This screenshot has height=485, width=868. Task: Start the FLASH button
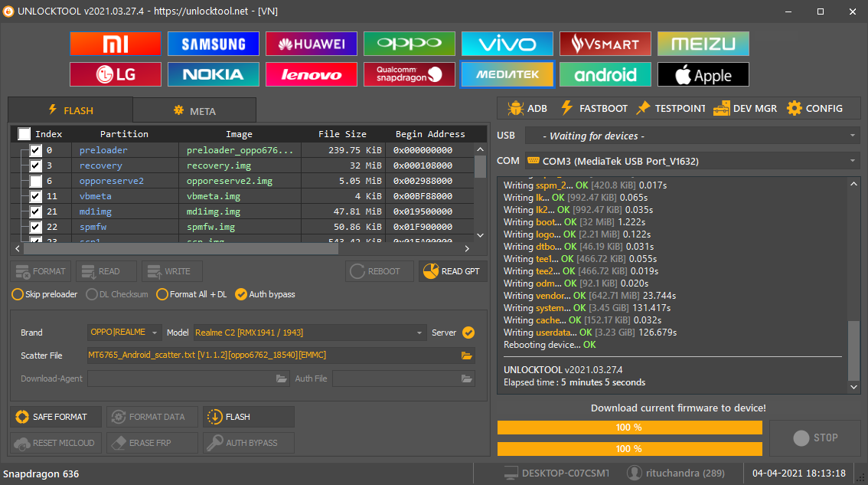click(x=249, y=417)
